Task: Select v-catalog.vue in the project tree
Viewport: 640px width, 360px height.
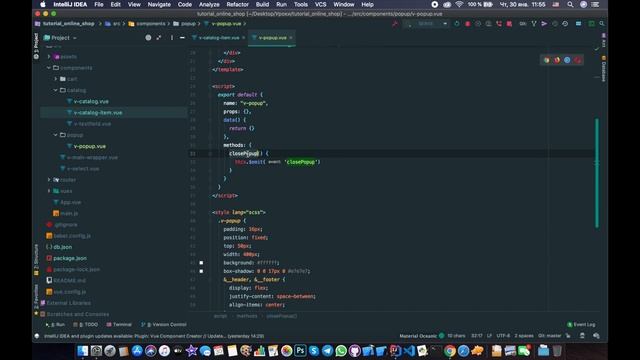Action: tap(91, 101)
